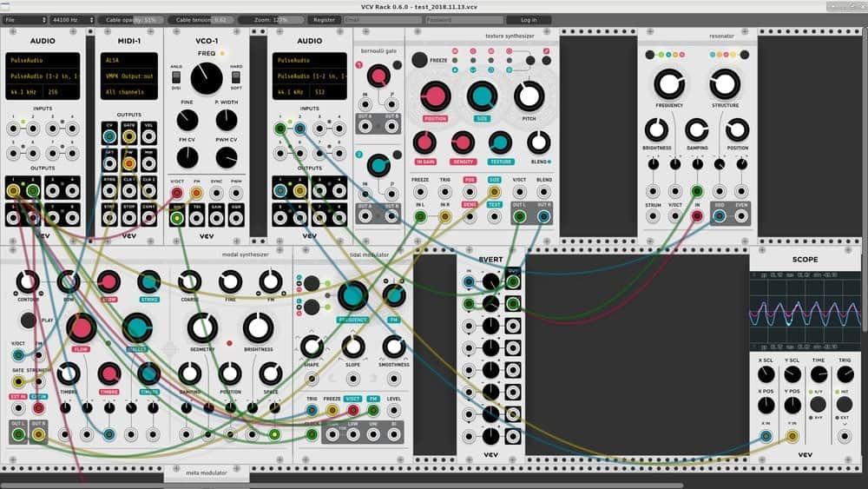Click the last output jack on 8VERT

tap(513, 436)
